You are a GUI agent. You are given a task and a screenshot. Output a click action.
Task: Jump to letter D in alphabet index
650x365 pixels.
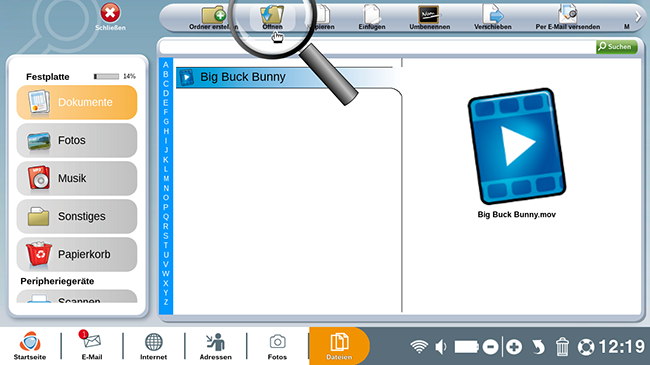click(166, 93)
